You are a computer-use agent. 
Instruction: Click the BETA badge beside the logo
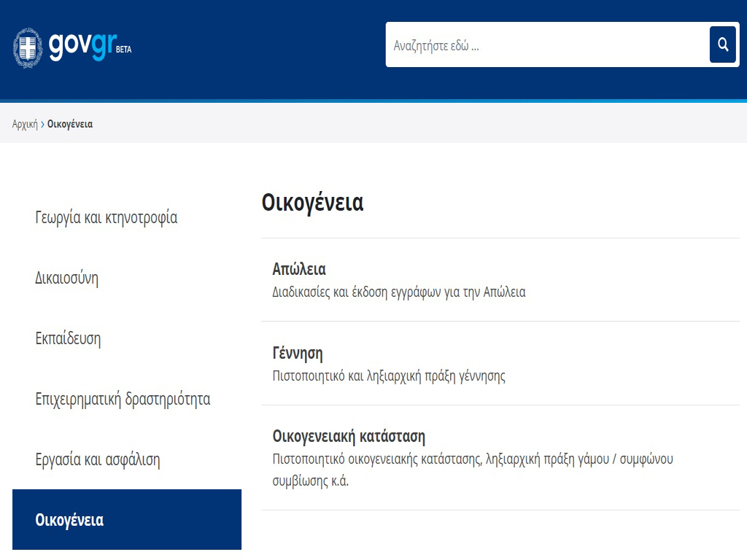pyautogui.click(x=124, y=50)
